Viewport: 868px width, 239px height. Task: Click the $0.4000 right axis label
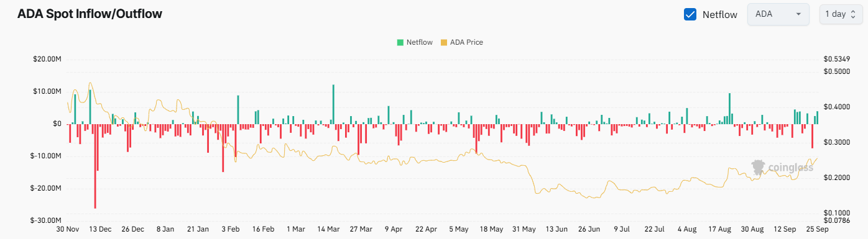point(836,107)
